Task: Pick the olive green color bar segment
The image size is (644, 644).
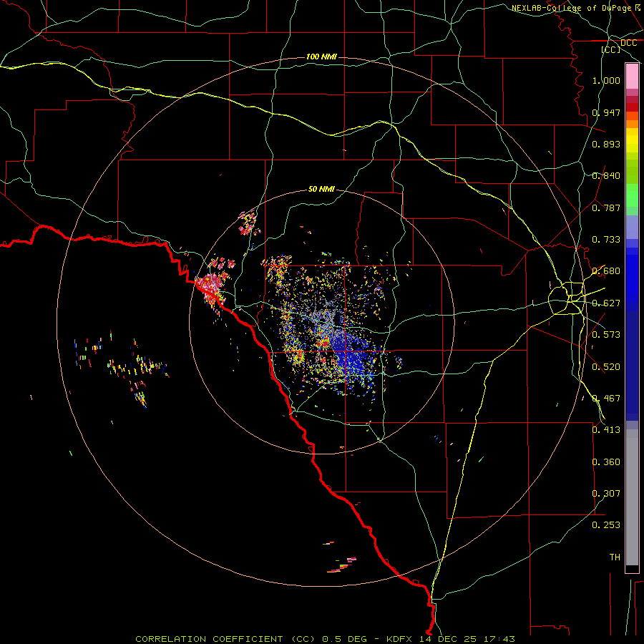Action: point(632,171)
